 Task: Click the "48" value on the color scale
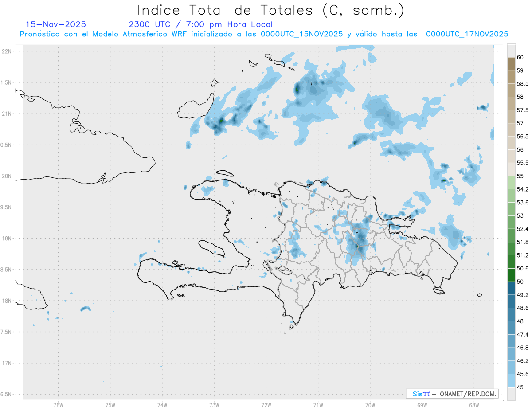coord(520,321)
